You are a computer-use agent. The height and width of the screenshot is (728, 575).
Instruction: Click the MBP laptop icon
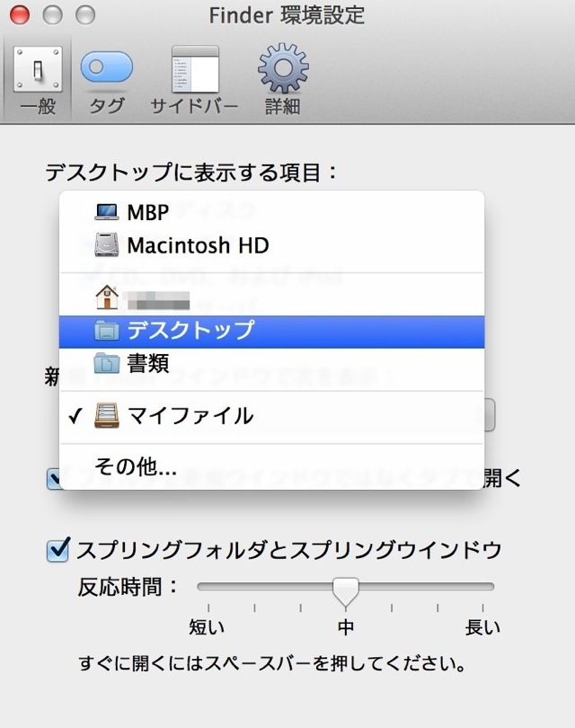pyautogui.click(x=107, y=212)
